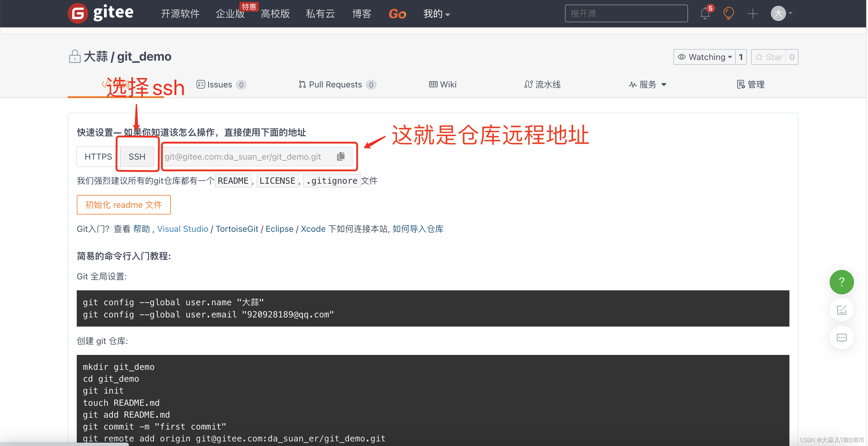
Task: Select the SSH protocol option
Action: [137, 157]
